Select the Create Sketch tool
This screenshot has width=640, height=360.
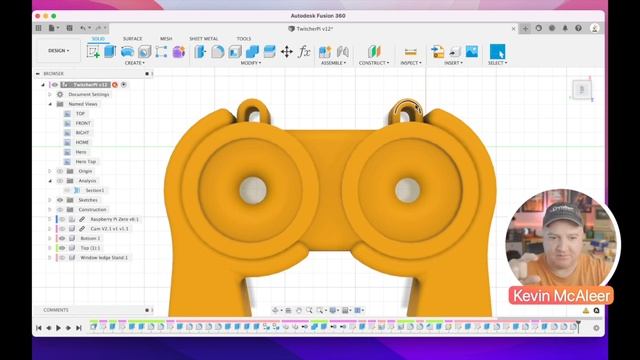click(93, 51)
